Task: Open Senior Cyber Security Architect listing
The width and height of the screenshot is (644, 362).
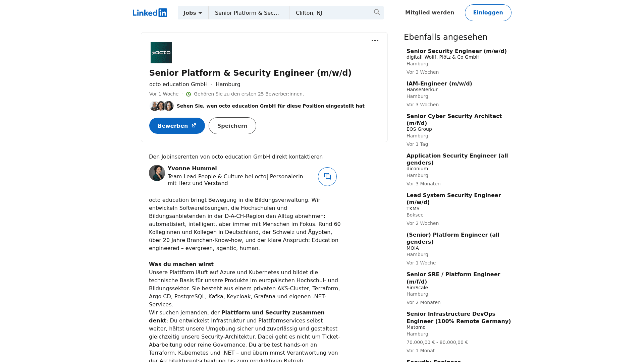Action: [x=454, y=120]
